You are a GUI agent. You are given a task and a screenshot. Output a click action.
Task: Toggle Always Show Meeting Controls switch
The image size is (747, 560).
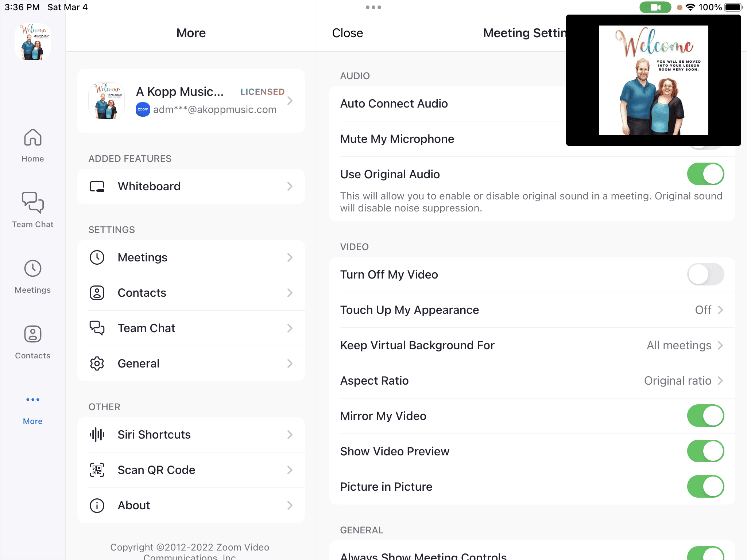705,553
